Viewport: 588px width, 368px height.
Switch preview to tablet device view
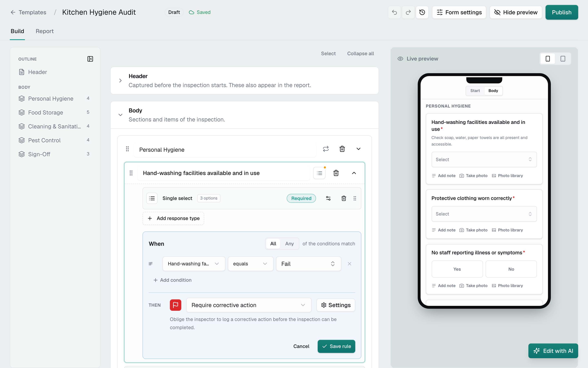click(563, 59)
